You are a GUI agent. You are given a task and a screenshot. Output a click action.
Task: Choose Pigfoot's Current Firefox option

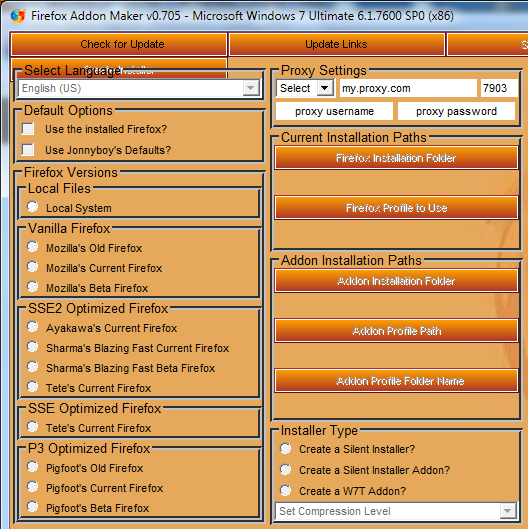click(x=32, y=486)
